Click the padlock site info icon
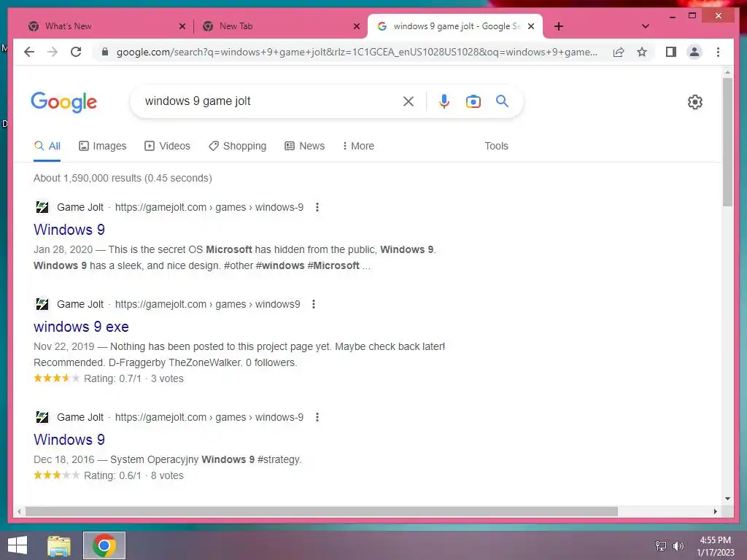The width and height of the screenshot is (747, 560). coord(105,52)
